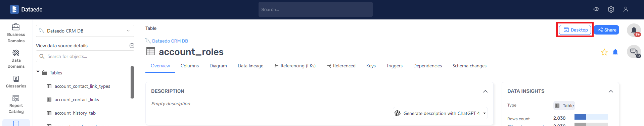644x126 pixels.
Task: Open the Dataedo CRM DB source dropdown
Action: click(85, 31)
